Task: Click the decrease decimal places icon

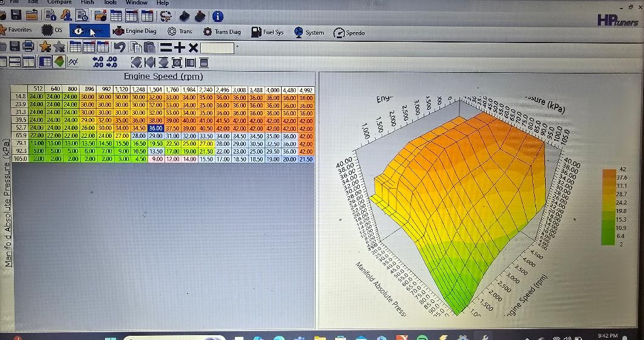Action: (x=112, y=62)
